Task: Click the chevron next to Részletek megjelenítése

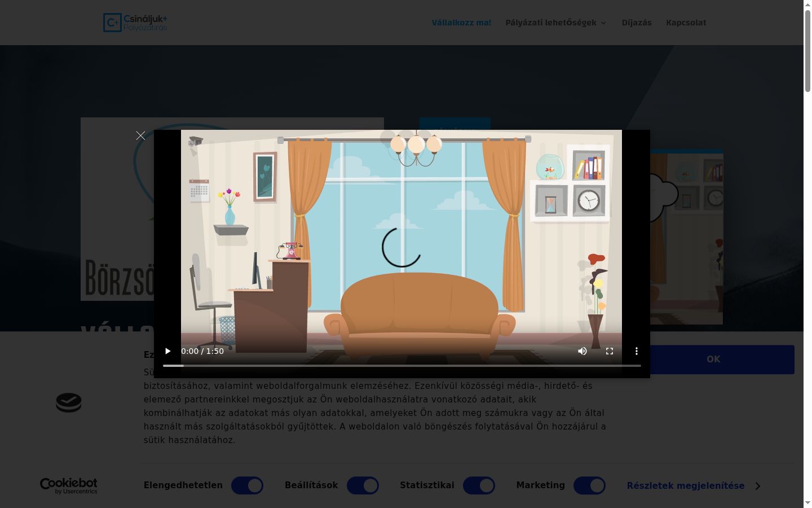Action: [x=757, y=486]
